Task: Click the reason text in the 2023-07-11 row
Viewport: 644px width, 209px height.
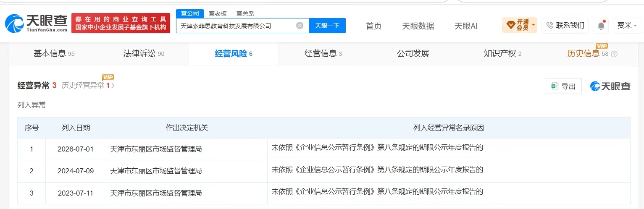Action: coord(377,191)
